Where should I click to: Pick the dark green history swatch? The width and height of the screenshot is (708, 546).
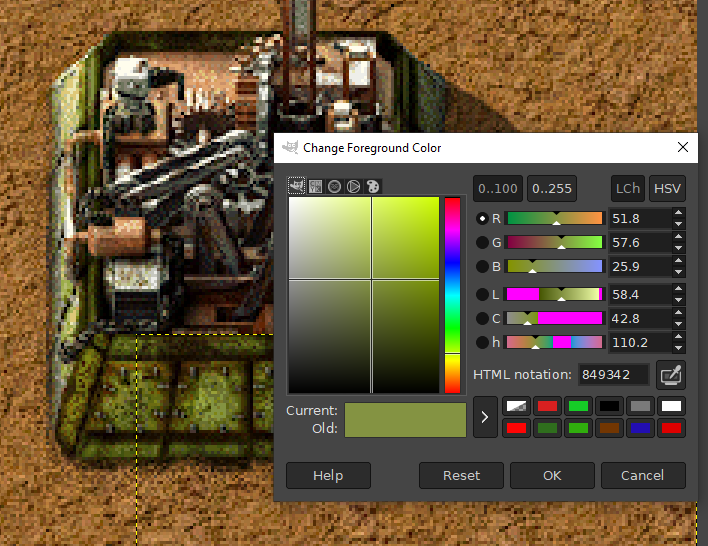coord(547,428)
